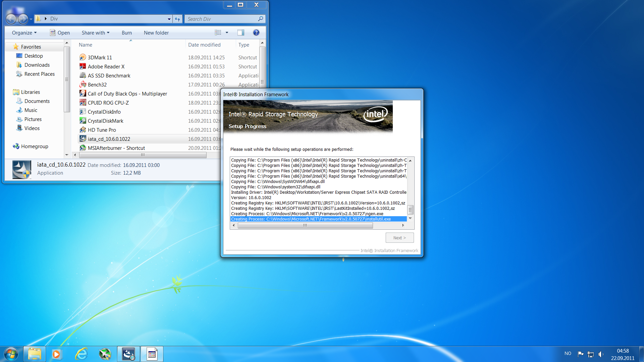Open the recent pages dropdown next to Forward
The image size is (644, 362).
(x=31, y=19)
